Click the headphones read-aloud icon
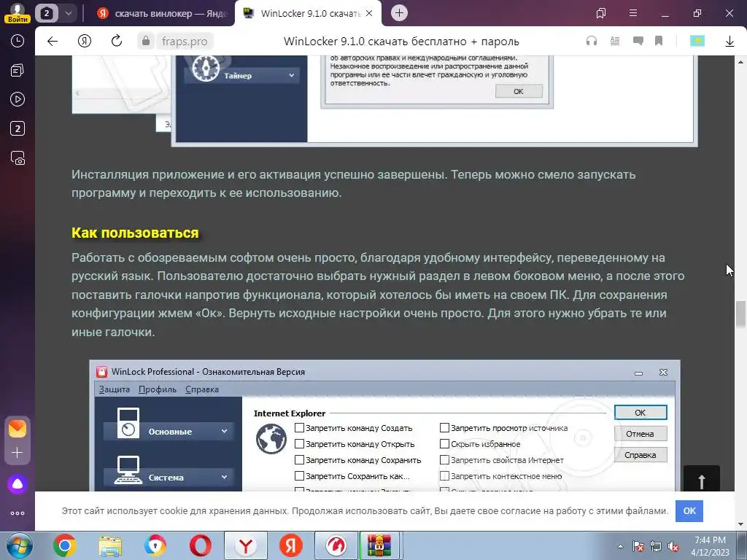Viewport: 747px width, 560px height. pyautogui.click(x=591, y=42)
